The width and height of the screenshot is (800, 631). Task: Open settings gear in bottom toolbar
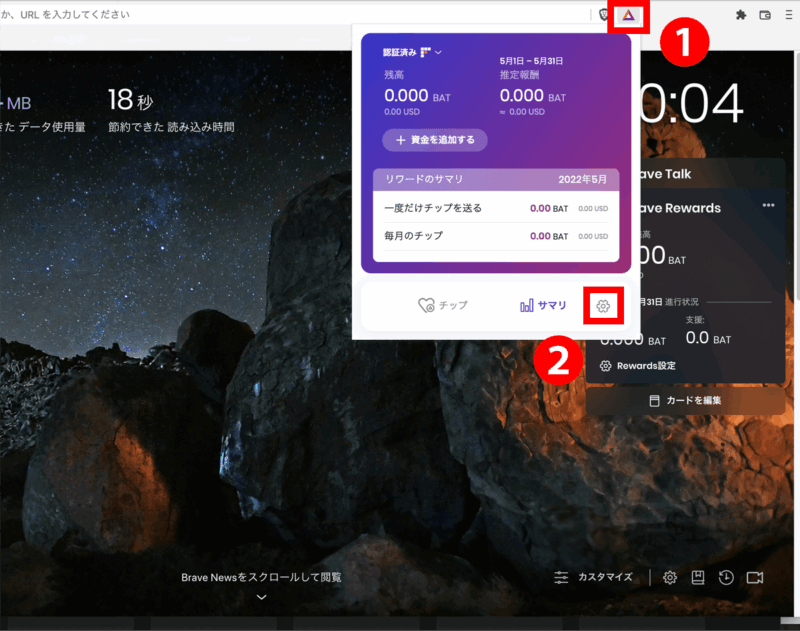[x=670, y=577]
